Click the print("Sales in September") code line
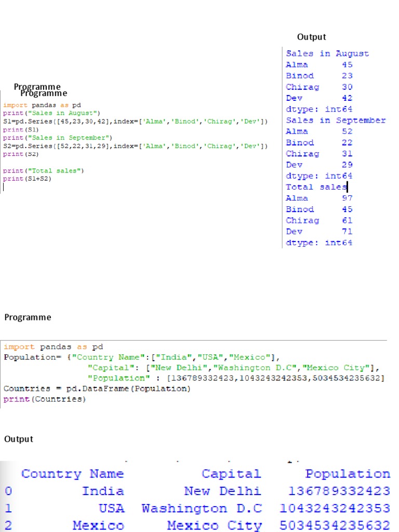Image resolution: width=399 pixels, height=532 pixels. point(58,138)
